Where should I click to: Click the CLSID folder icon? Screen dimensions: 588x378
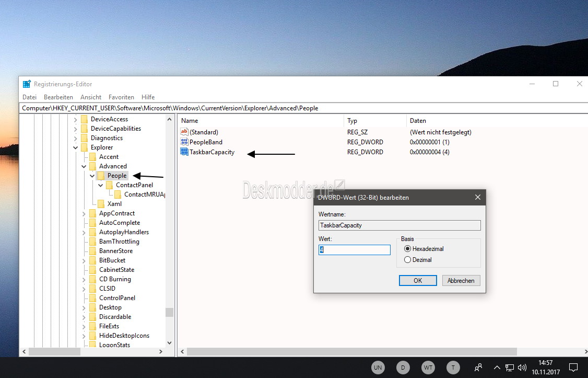pyautogui.click(x=92, y=288)
